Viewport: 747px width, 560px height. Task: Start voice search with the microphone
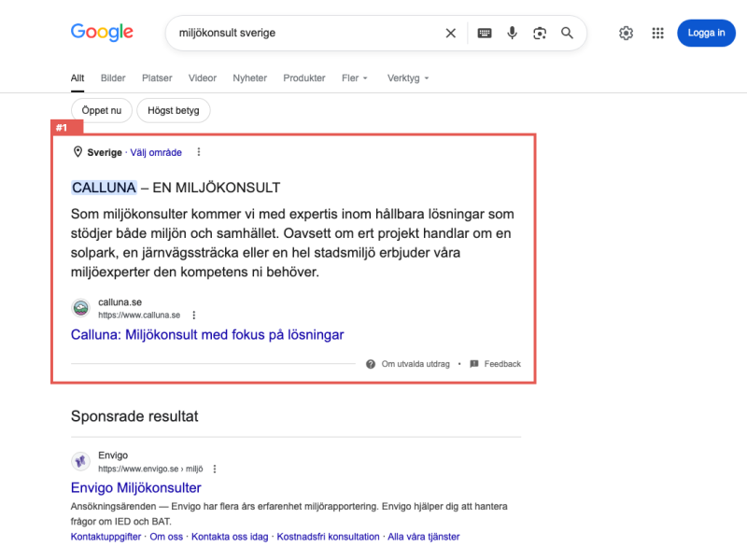point(512,33)
